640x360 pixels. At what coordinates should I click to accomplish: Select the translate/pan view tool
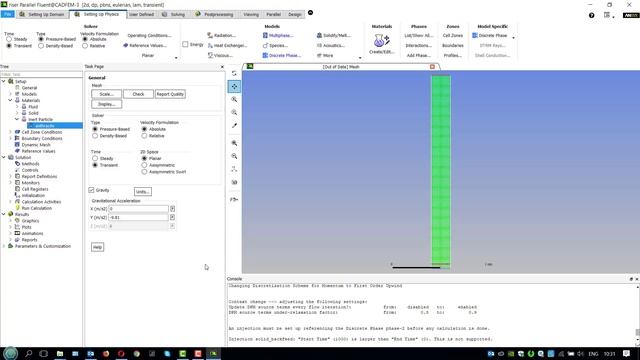(234, 87)
